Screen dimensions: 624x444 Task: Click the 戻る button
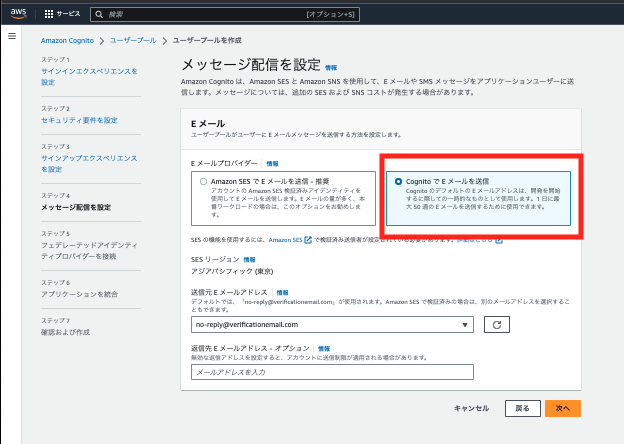coord(523,408)
